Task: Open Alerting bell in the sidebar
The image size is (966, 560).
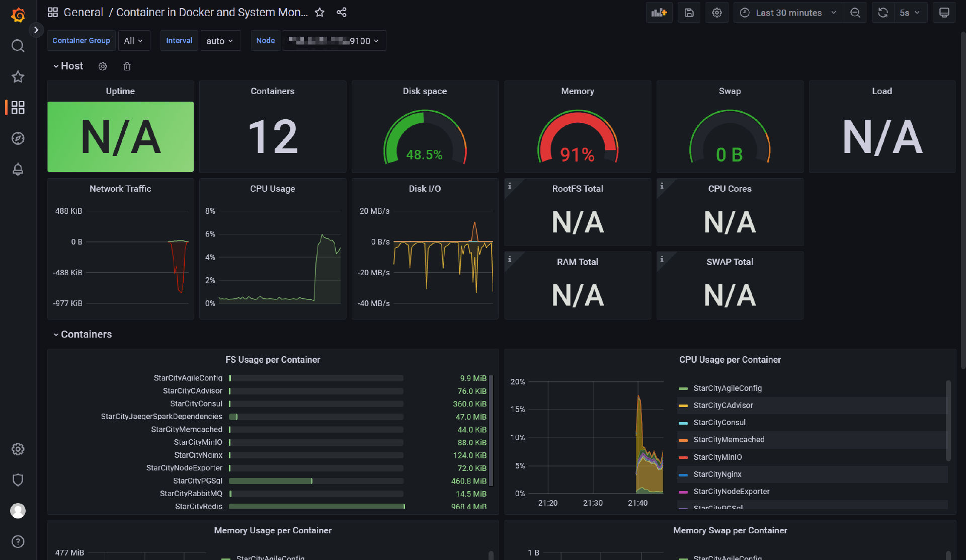Action: tap(18, 169)
